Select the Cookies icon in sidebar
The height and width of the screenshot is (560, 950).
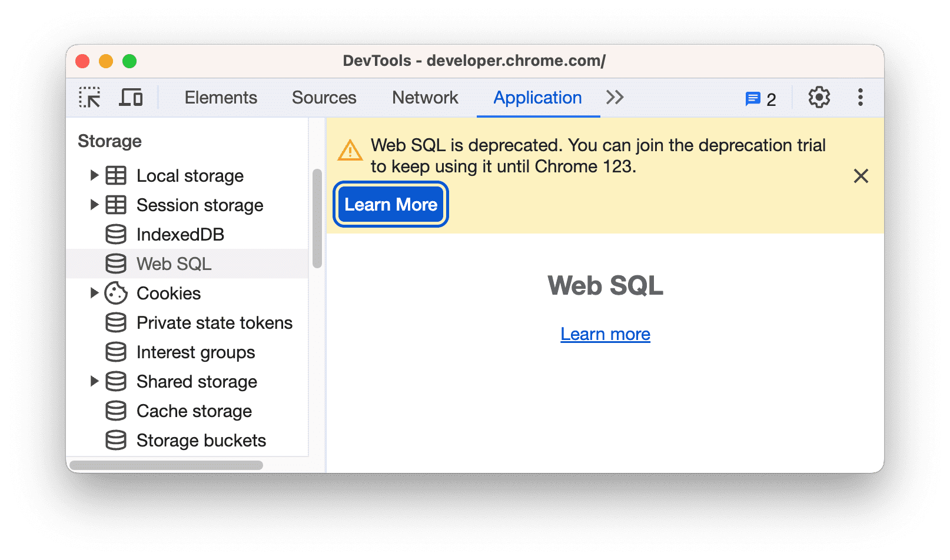(x=116, y=293)
